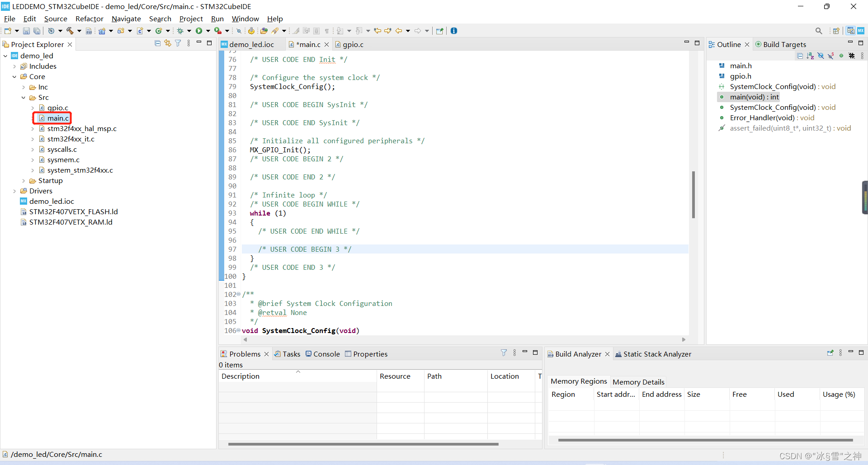The height and width of the screenshot is (465, 868).
Task: Click the Problems view horizontal scrollbar
Action: [x=363, y=444]
